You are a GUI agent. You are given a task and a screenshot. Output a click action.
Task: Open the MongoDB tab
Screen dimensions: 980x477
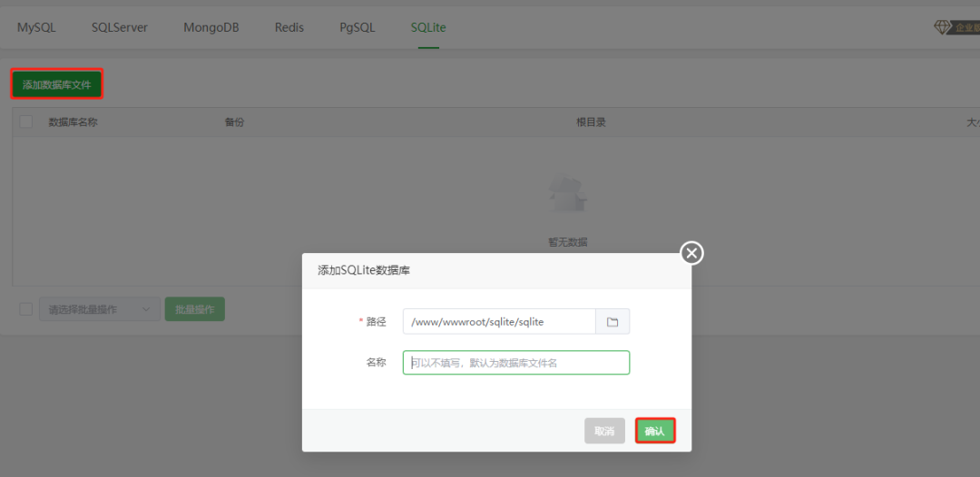point(211,27)
